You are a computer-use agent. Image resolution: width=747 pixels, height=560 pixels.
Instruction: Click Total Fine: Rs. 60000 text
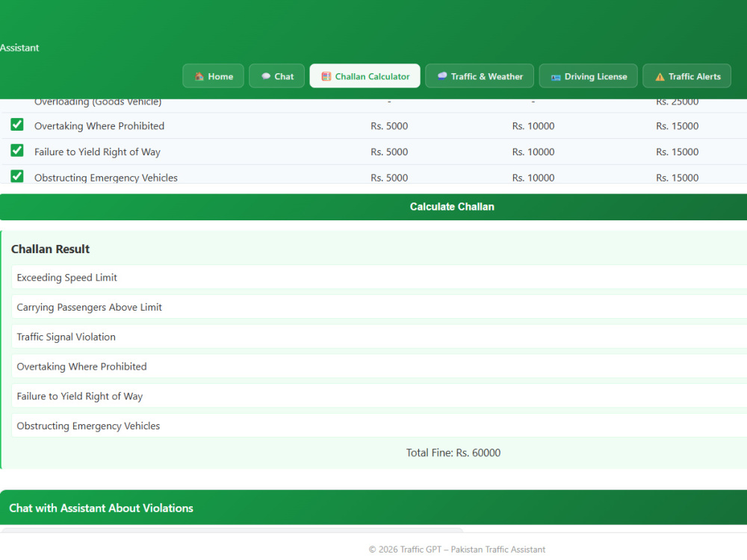(453, 453)
